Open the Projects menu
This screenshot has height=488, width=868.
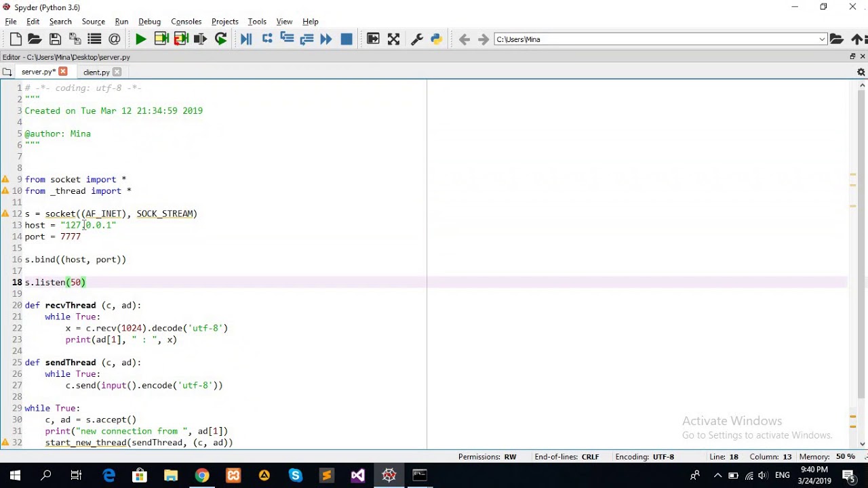[225, 22]
